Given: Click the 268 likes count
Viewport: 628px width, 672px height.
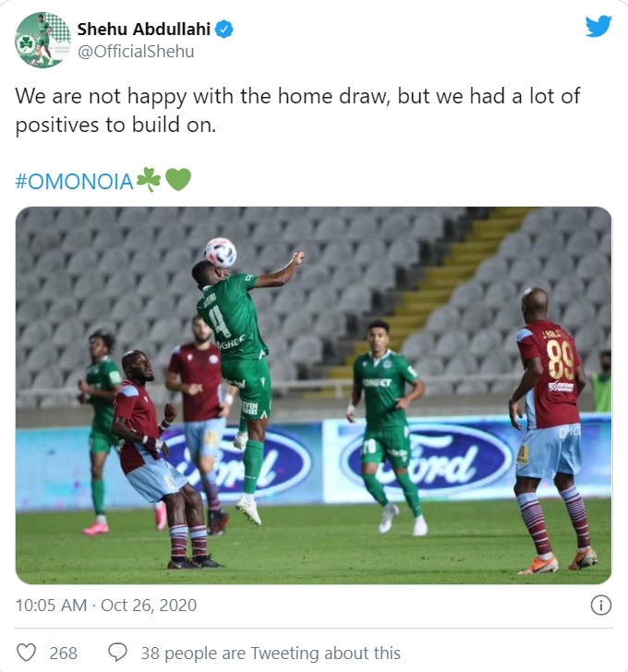Looking at the screenshot, I should [x=64, y=654].
